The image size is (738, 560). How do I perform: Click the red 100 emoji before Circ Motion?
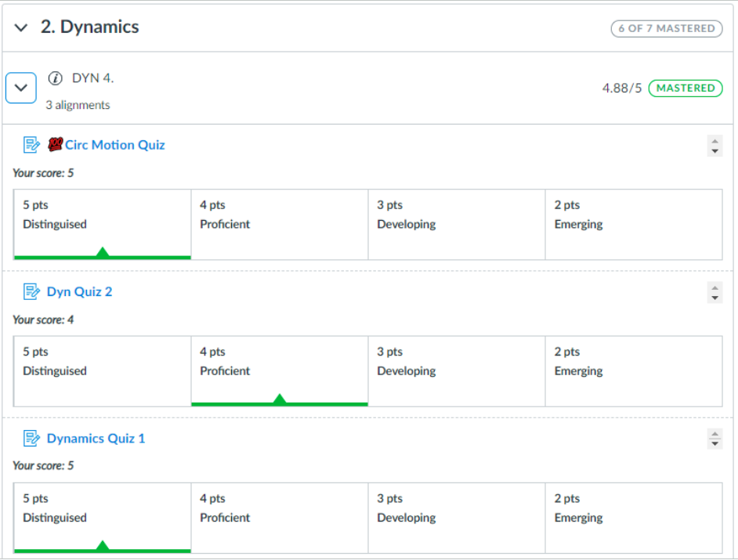click(55, 145)
